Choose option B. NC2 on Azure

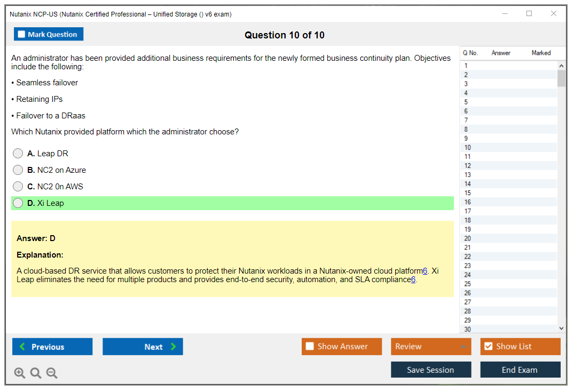click(18, 170)
